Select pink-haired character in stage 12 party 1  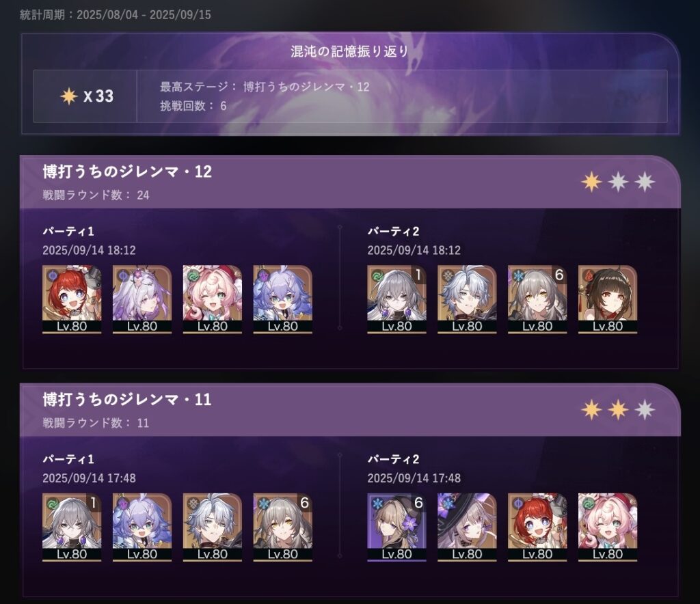213,299
